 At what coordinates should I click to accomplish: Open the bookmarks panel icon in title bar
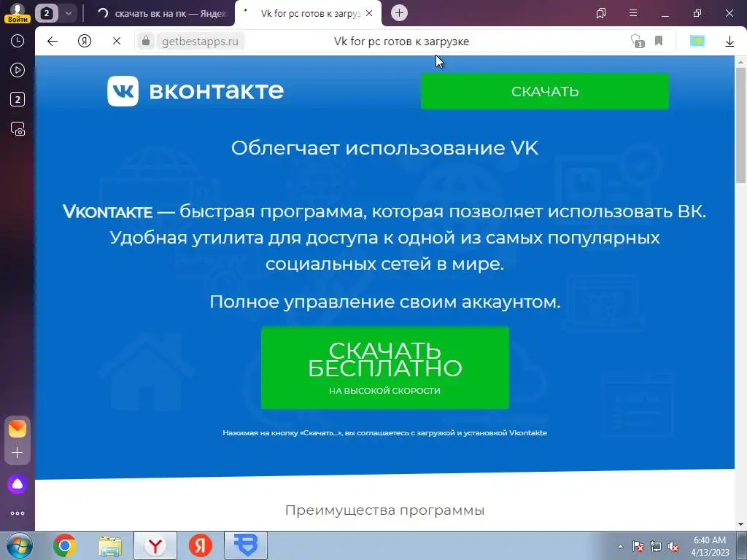pos(601,13)
